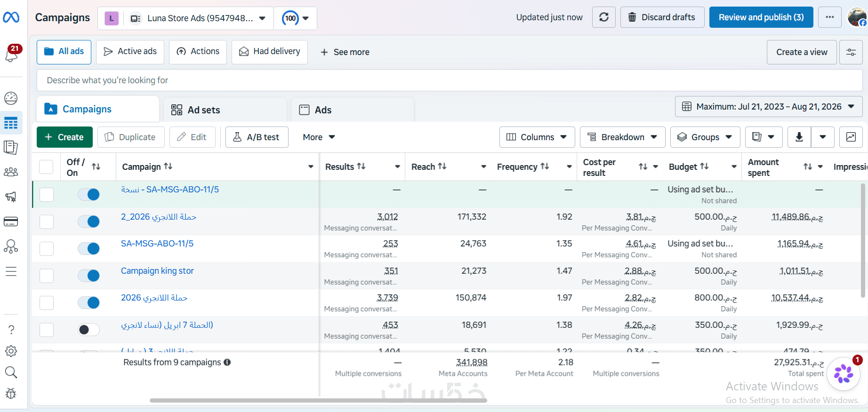Click the refresh data icon button
The image size is (868, 412).
point(604,17)
